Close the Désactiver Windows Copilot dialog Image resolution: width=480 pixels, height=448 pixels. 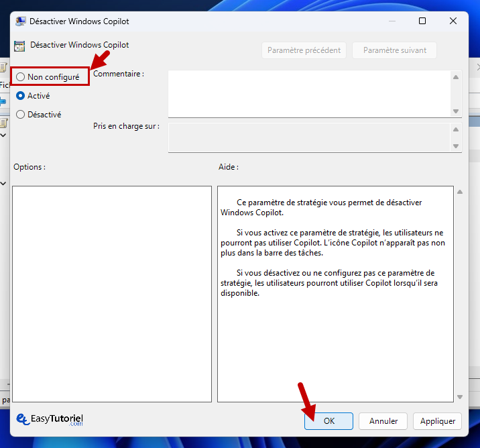pyautogui.click(x=453, y=21)
